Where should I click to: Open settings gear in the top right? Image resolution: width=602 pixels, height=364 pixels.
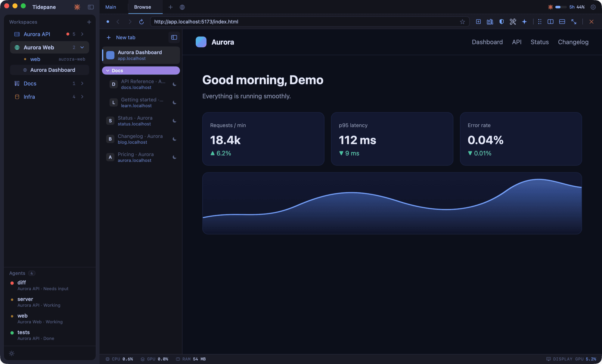593,7
